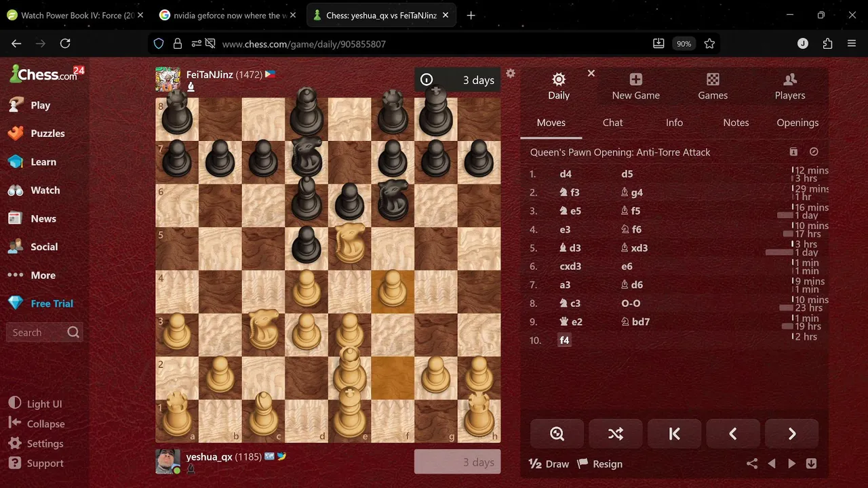Select move 1 d4 in move list
The image size is (868, 488).
(566, 174)
